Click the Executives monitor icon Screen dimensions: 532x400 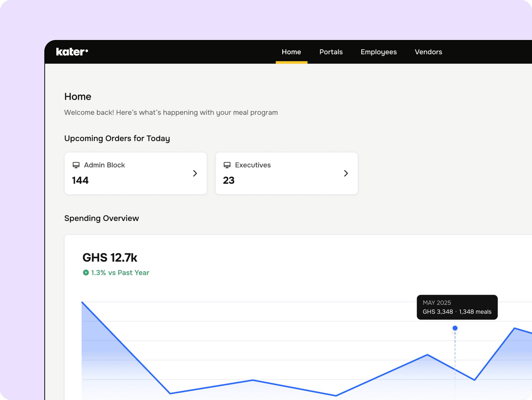pos(227,165)
